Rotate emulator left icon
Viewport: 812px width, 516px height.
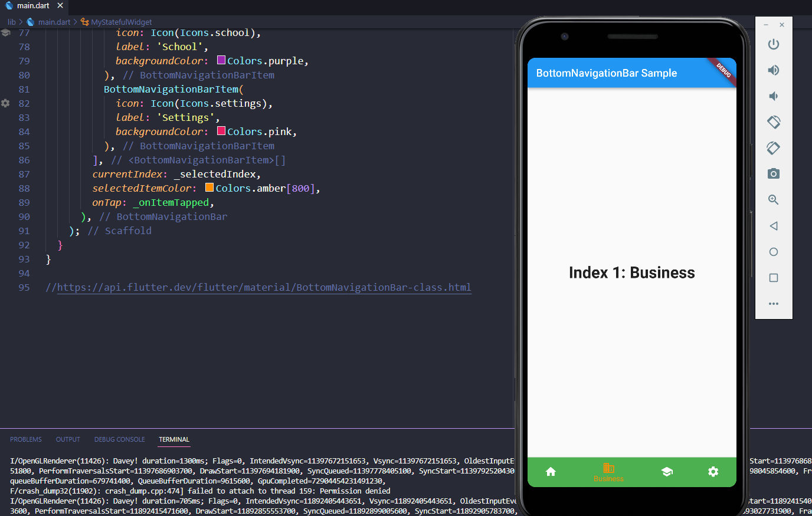point(774,122)
